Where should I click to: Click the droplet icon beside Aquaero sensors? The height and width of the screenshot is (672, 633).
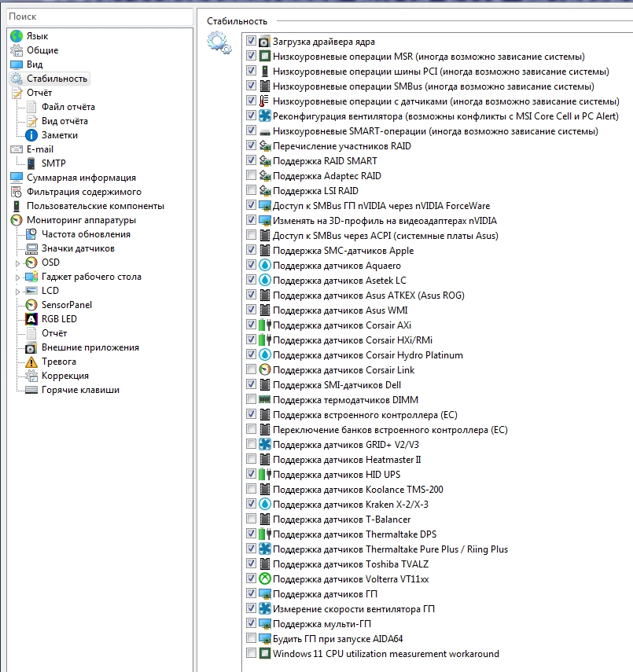coord(265,266)
